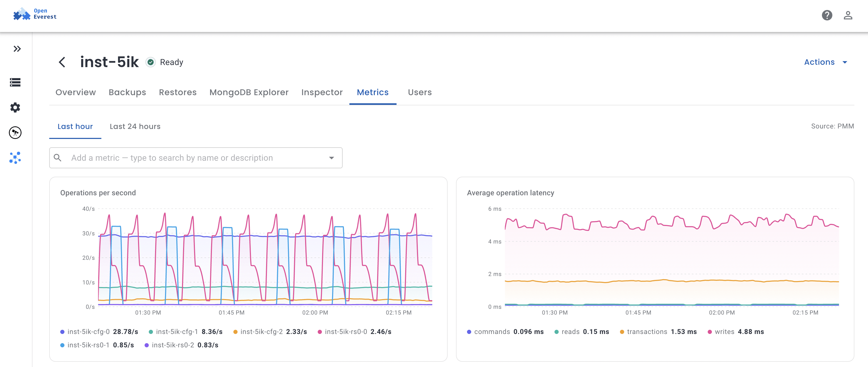Click the inst-5ik database name heading
The image size is (868, 367).
pos(109,62)
